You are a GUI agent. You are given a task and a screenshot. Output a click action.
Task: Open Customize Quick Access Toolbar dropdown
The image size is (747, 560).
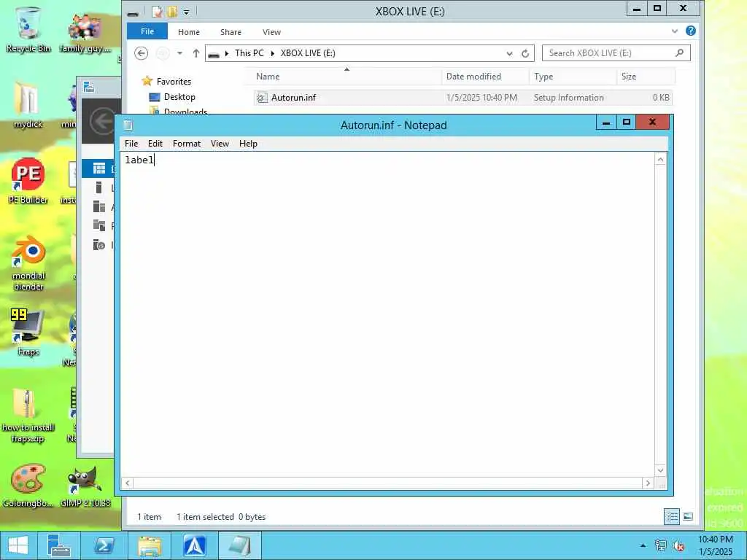[186, 12]
